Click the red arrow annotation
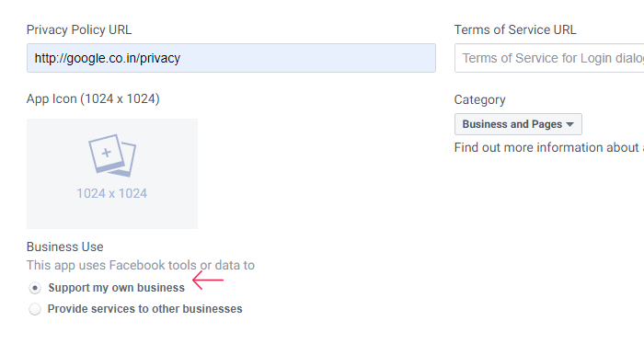Screen dimensions: 644x344 pyautogui.click(x=208, y=280)
